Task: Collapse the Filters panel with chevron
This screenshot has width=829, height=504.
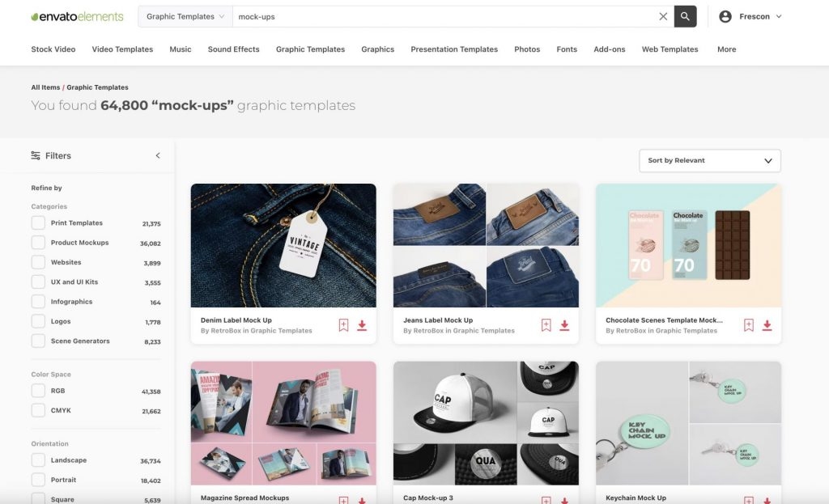Action: pos(158,155)
